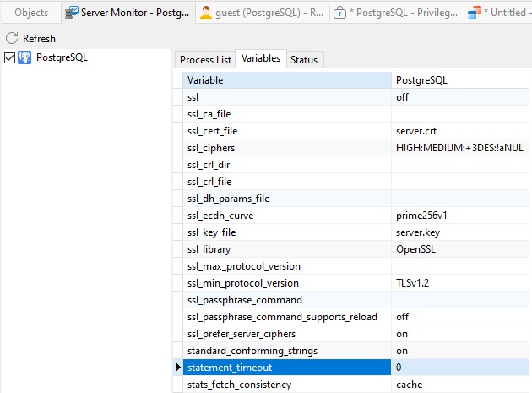The image size is (532, 393).
Task: Open the Server Monitor - Postg... tab
Action: point(128,13)
